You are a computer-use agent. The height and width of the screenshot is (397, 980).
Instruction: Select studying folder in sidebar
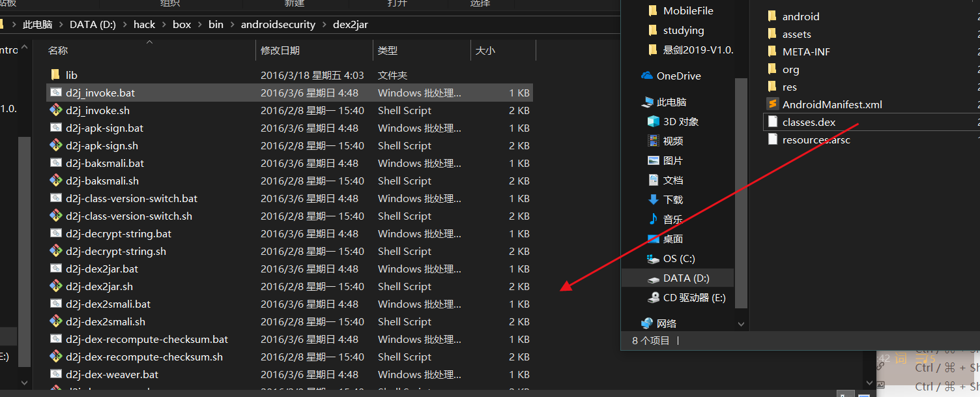(x=684, y=30)
